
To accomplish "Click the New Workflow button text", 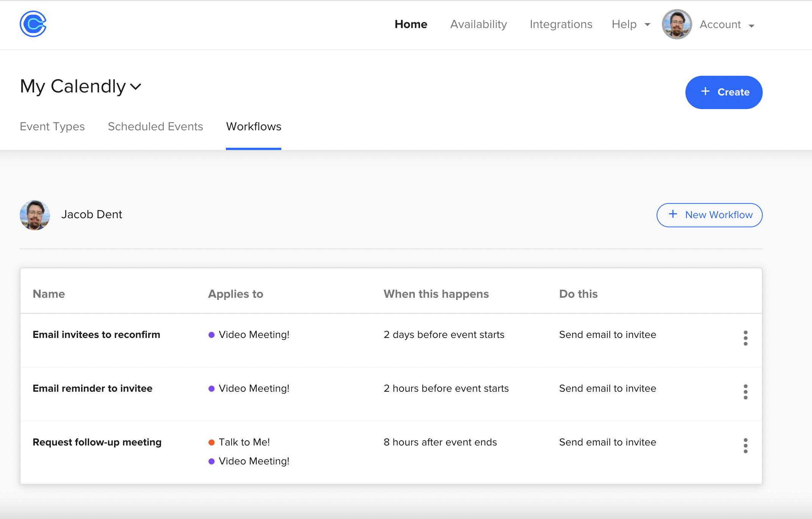I will click(719, 215).
